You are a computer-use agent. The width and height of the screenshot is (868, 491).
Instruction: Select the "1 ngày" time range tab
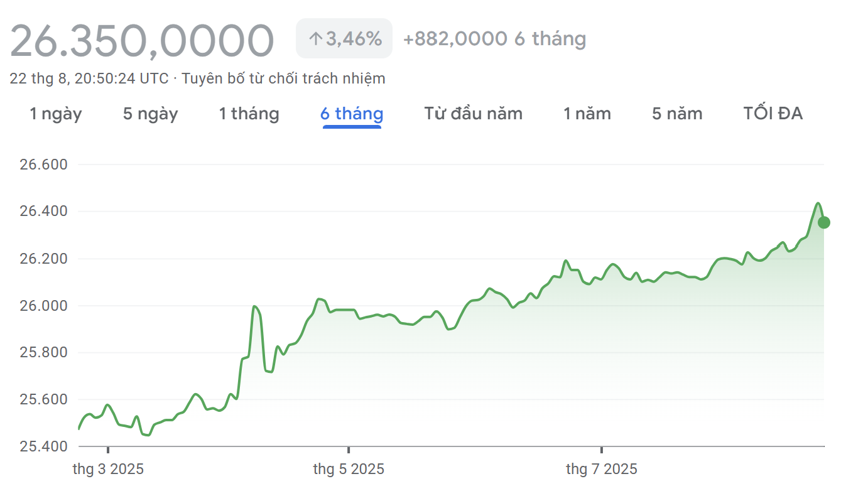click(x=56, y=114)
